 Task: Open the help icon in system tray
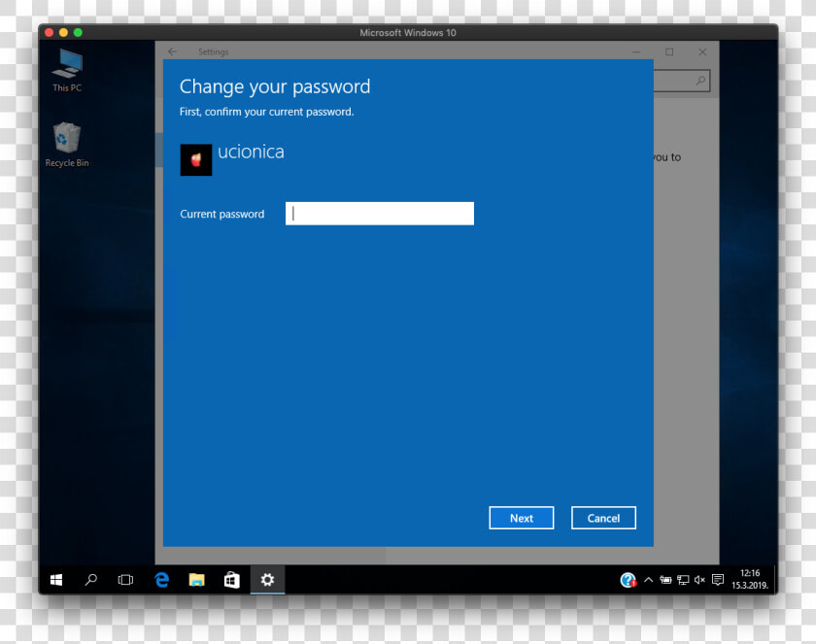629,580
